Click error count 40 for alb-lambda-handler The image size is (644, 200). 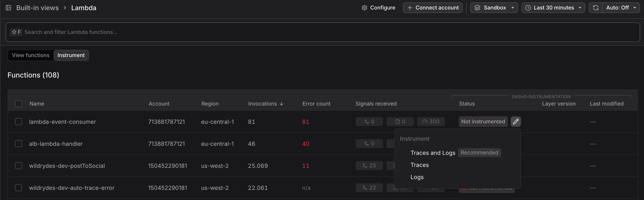pos(306,144)
